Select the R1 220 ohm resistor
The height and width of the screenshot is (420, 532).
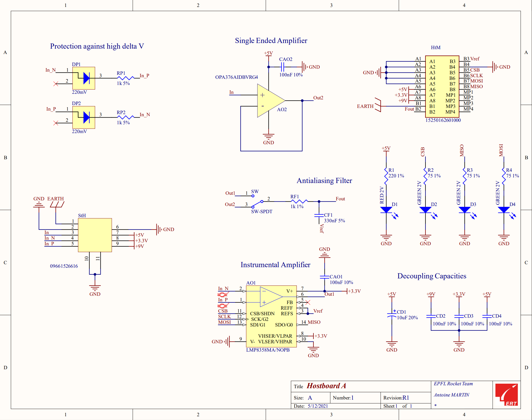click(x=386, y=174)
